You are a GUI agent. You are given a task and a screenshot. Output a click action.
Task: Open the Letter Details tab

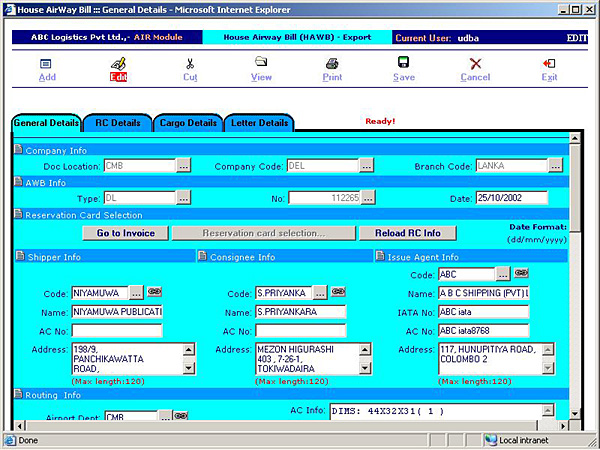pos(259,123)
